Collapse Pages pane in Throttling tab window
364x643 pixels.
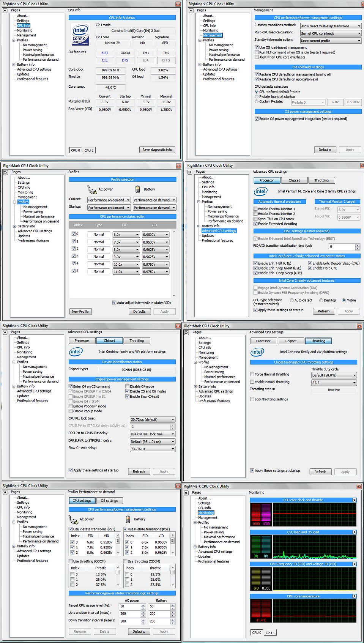[x=186, y=333]
